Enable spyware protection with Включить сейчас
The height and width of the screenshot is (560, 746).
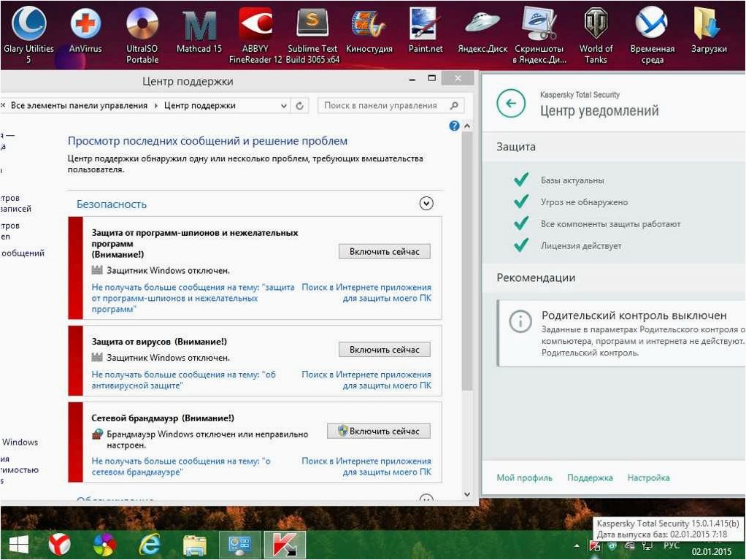point(385,252)
